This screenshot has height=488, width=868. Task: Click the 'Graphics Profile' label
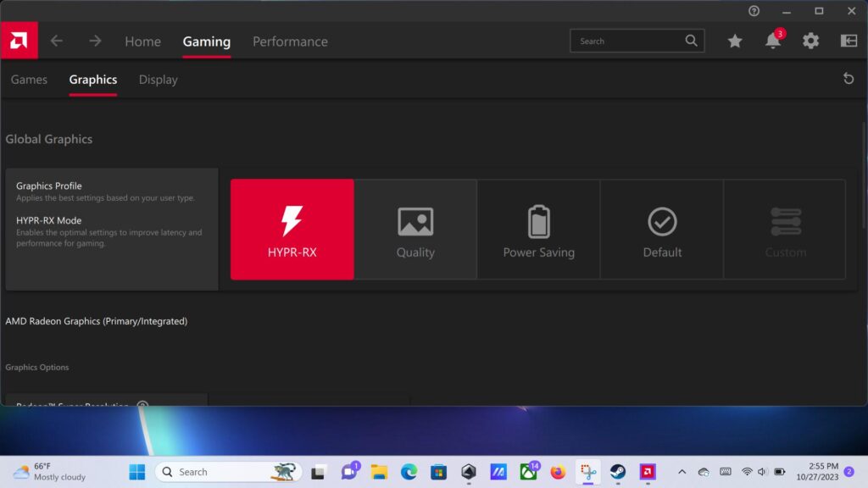coord(48,186)
